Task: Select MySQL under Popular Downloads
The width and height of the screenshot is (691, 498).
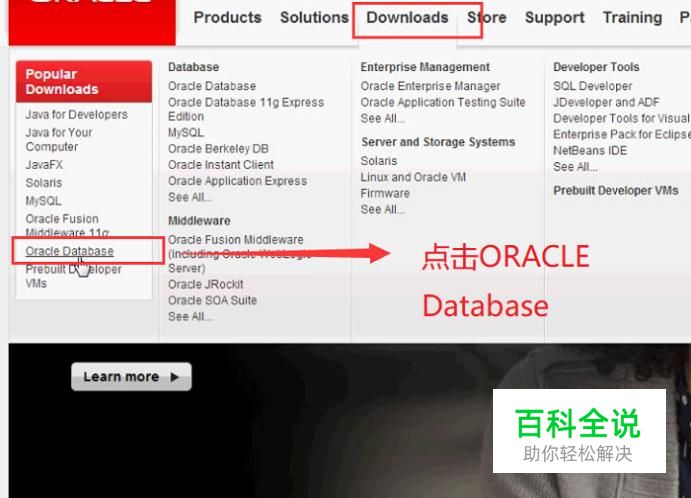Action: (43, 201)
